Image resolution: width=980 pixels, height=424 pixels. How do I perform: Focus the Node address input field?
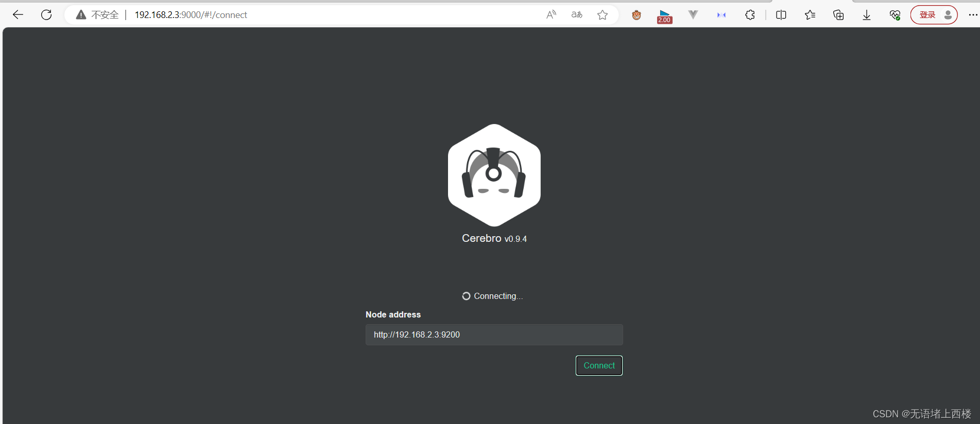pos(494,334)
